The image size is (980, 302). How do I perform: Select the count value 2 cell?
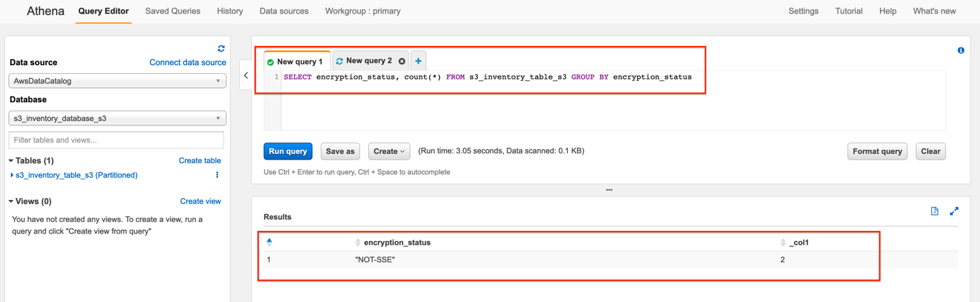click(782, 260)
